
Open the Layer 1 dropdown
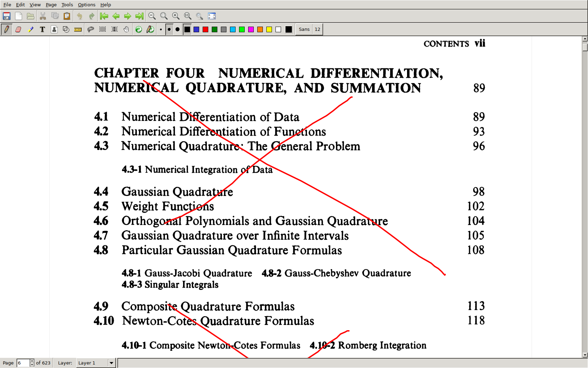pos(111,363)
